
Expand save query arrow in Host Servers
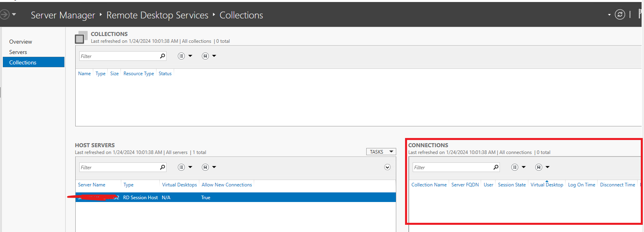coord(214,167)
